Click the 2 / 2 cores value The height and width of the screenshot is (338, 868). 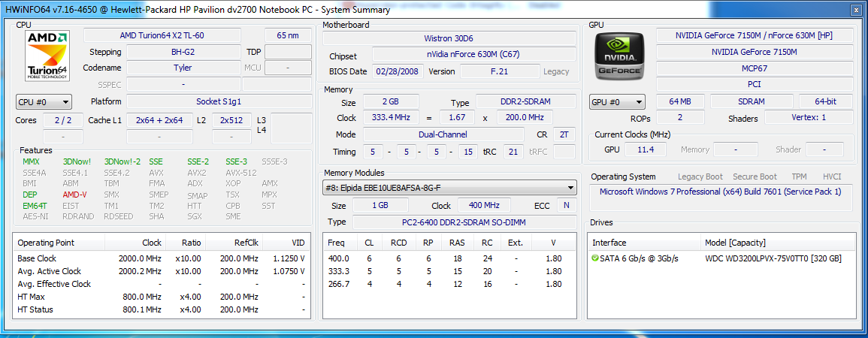[62, 120]
